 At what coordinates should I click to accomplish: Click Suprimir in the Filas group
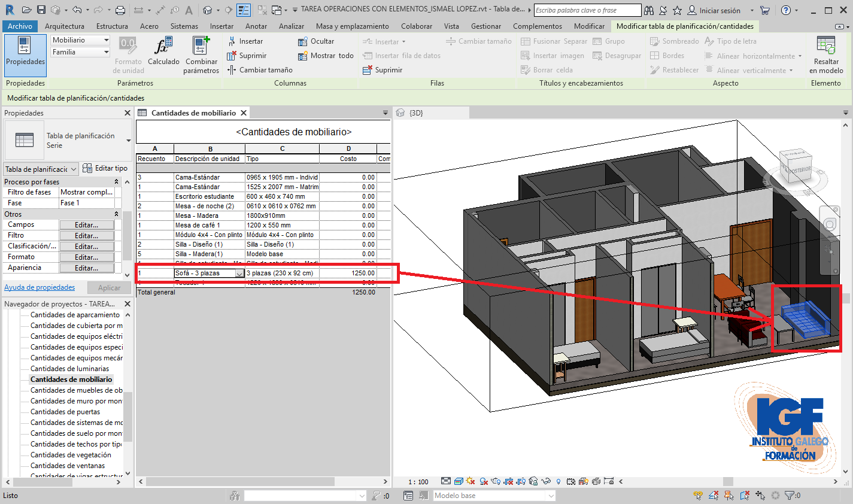pos(383,70)
